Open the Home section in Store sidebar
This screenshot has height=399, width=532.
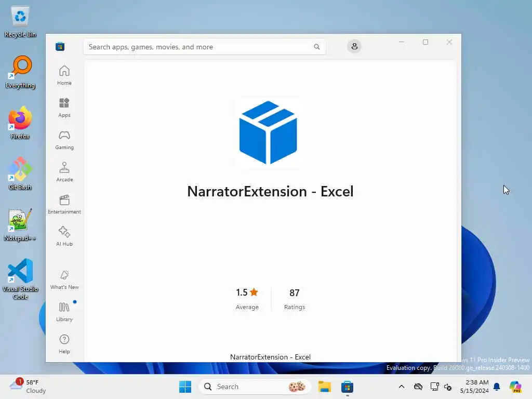(x=64, y=75)
